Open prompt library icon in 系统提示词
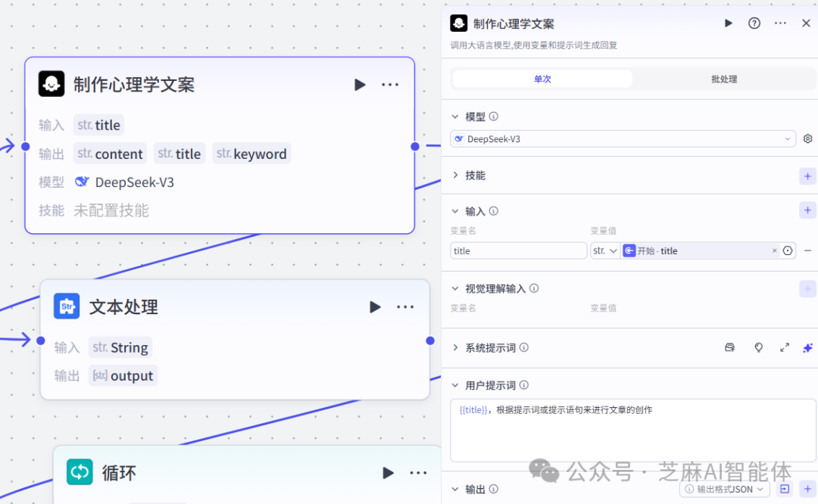Image resolution: width=818 pixels, height=504 pixels. click(730, 347)
